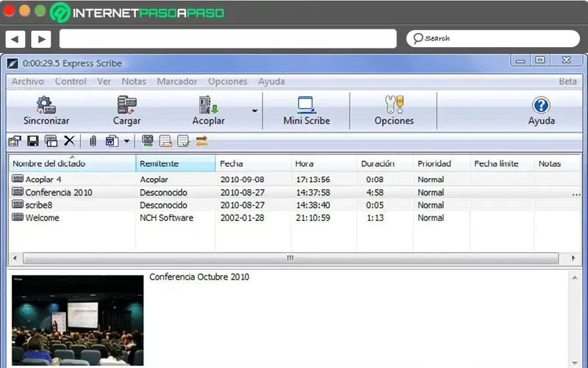Click cassette icon beside Welcome
588x368 pixels.
(x=18, y=217)
